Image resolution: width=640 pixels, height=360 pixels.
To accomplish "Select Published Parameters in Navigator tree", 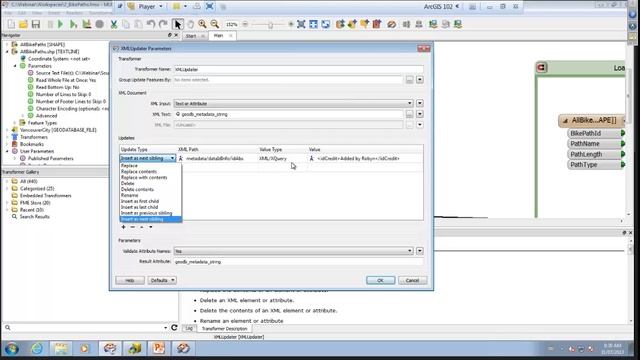I will point(51,158).
